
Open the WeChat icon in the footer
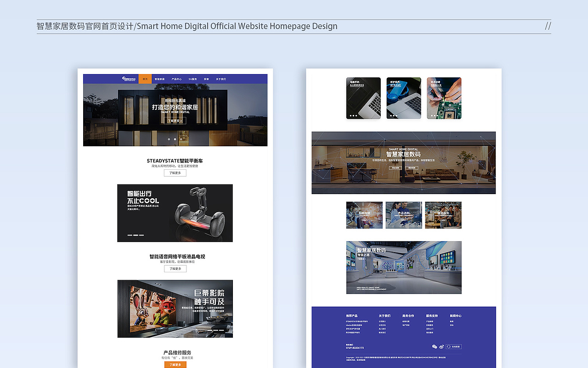435,346
